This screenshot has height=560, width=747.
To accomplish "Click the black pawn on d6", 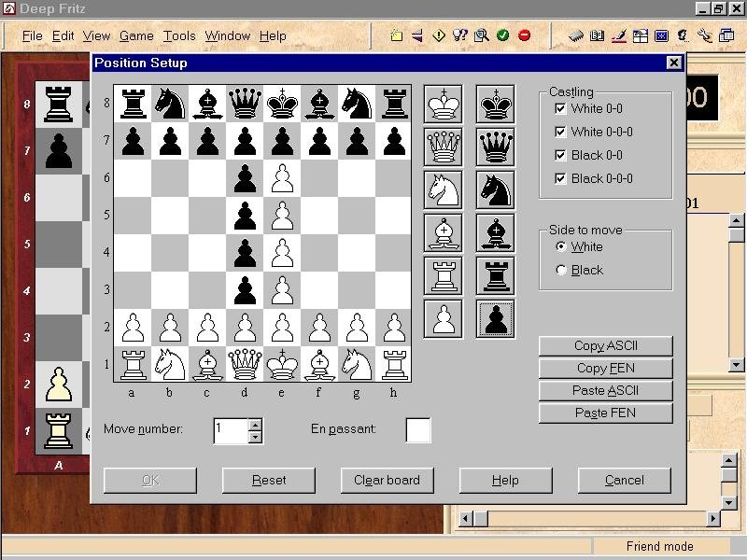I will coord(245,178).
